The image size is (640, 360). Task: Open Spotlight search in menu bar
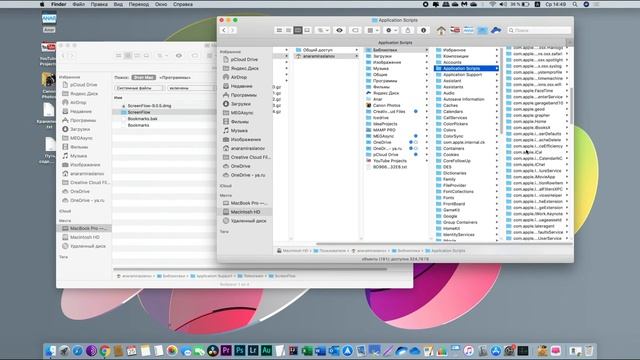tap(575, 4)
